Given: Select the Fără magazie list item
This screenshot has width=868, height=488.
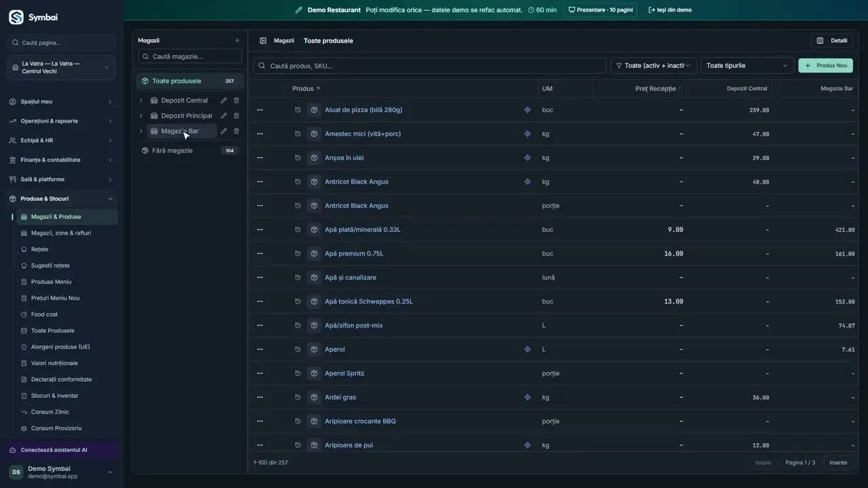Looking at the screenshot, I should coord(190,150).
